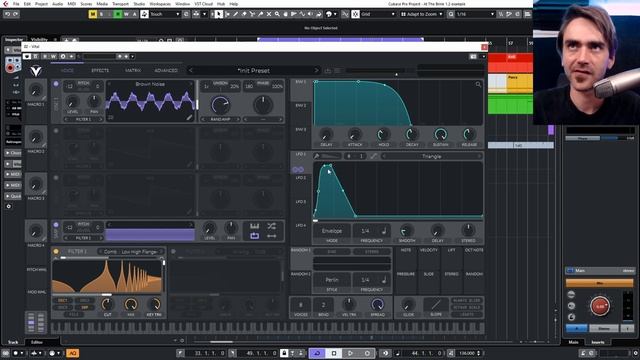The image size is (640, 360).
Task: Select the Zoom magnifier tool
Action: [277, 14]
